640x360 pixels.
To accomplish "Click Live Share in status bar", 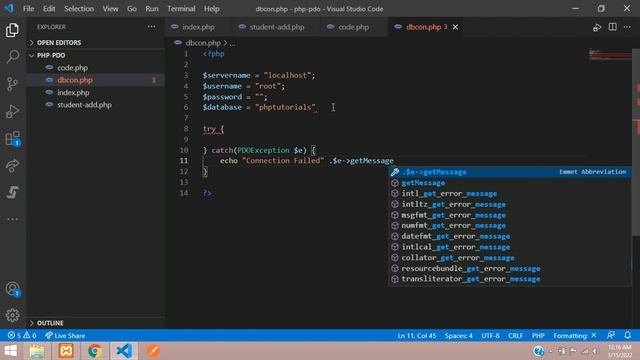I will coord(65,336).
